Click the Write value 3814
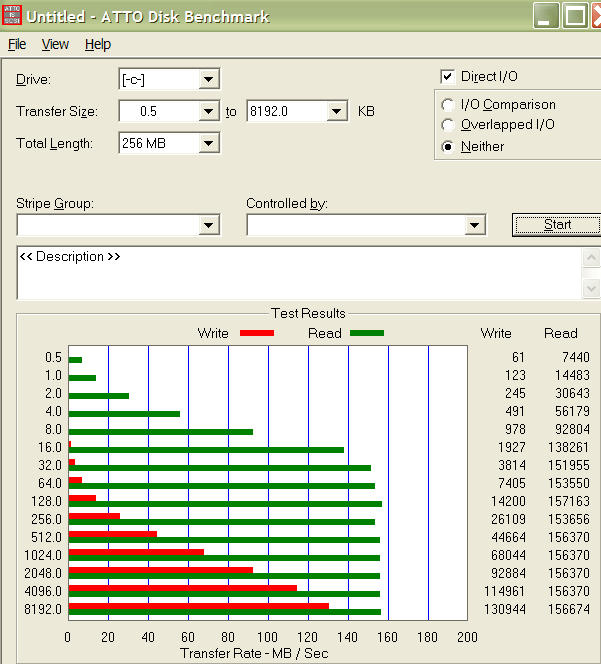 point(512,465)
